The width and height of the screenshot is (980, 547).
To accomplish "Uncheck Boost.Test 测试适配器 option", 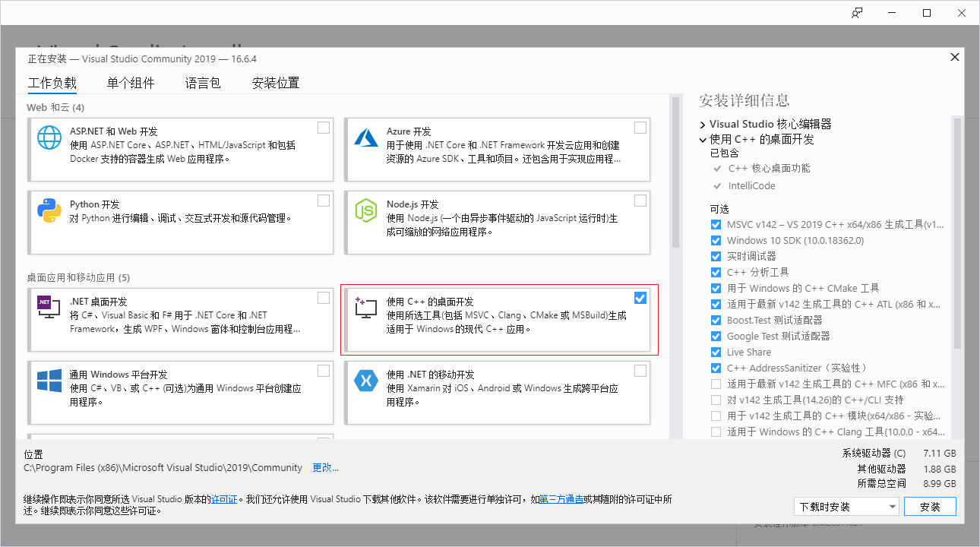I will click(716, 321).
